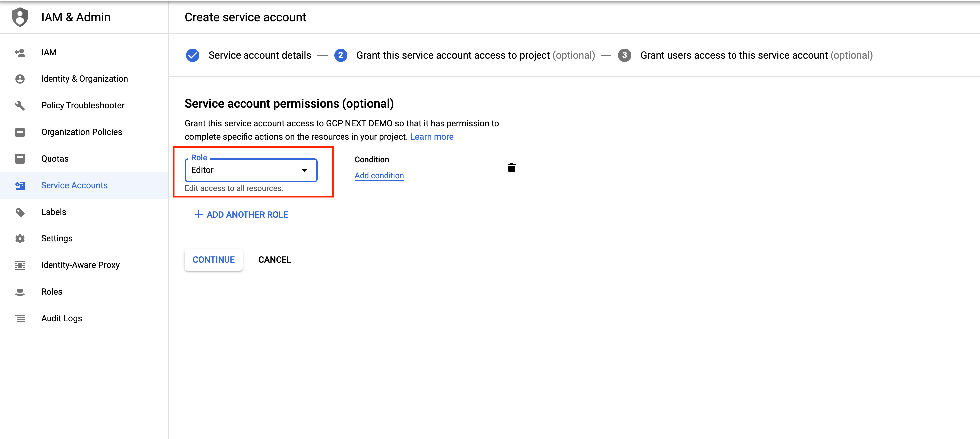Click the Add condition link

(379, 176)
